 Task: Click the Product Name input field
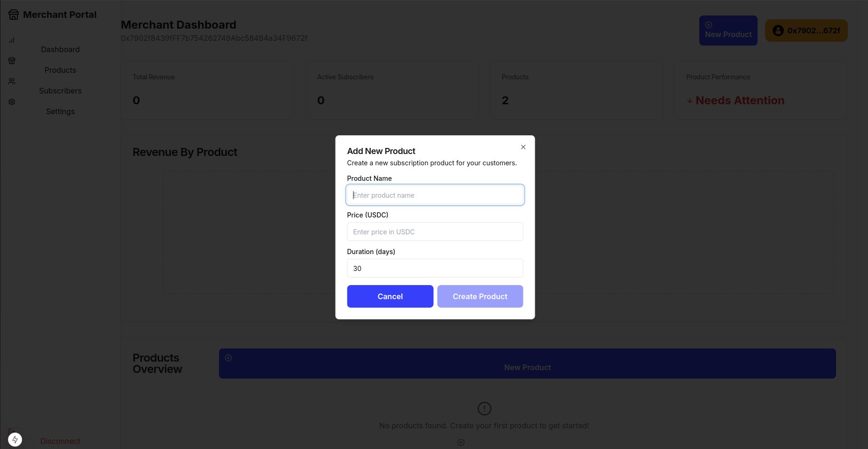click(x=435, y=195)
